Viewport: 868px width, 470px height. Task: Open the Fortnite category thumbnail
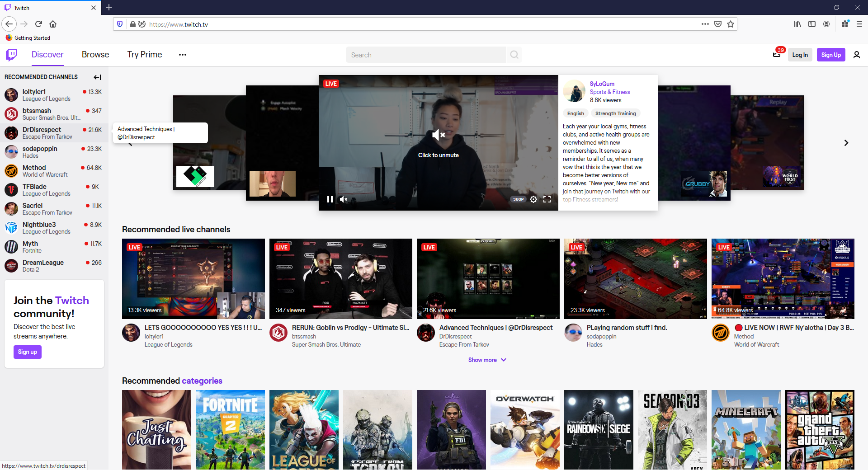230,429
